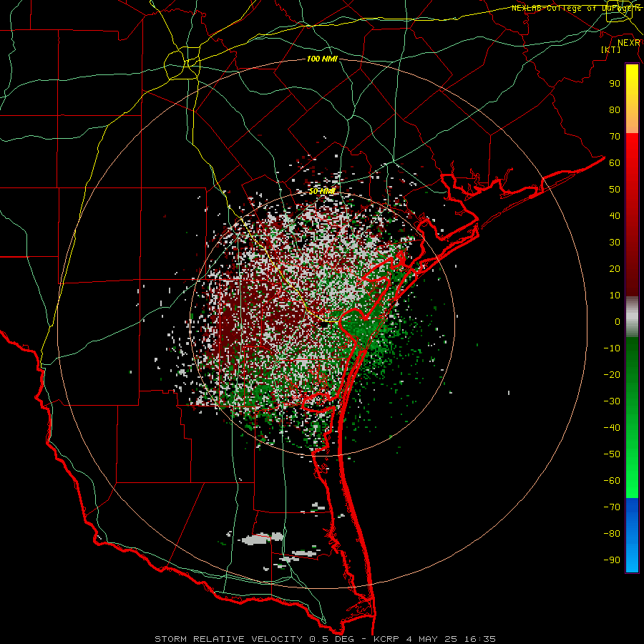Click the NEXLAB-College of DuPage credit text
Image resolution: width=644 pixels, height=644 pixels.
pos(576,8)
